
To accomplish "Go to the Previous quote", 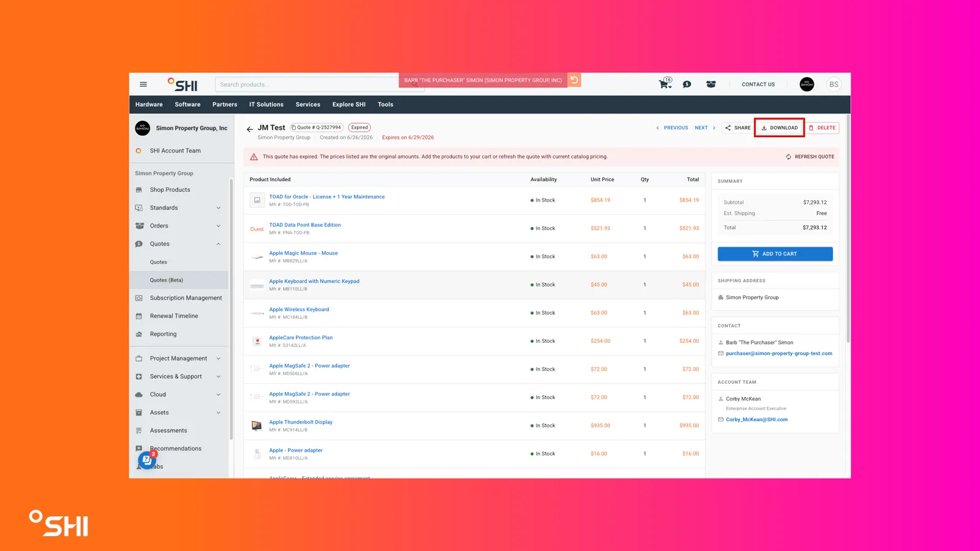I will pyautogui.click(x=672, y=128).
